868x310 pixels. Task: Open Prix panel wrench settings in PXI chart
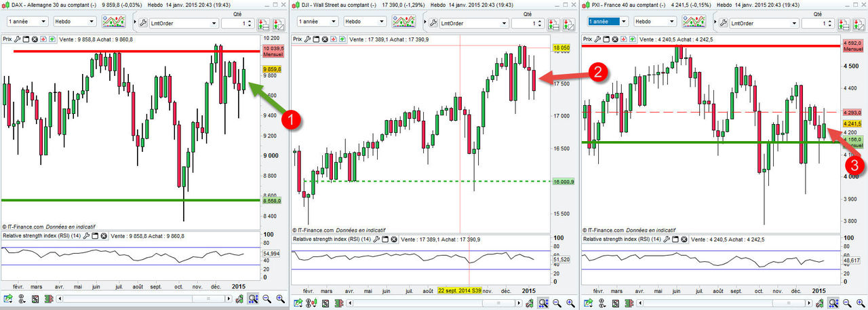tap(598, 39)
